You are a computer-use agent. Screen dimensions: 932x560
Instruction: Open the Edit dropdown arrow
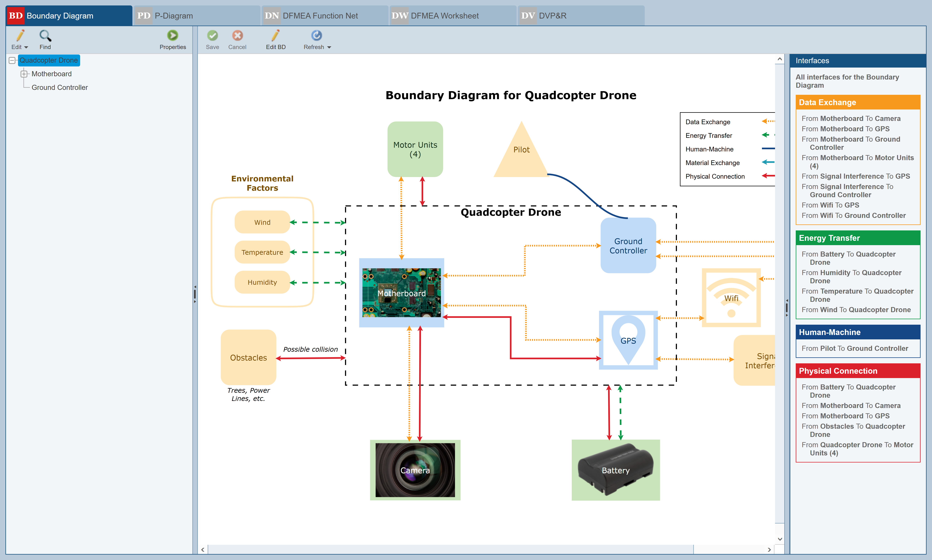coord(26,48)
